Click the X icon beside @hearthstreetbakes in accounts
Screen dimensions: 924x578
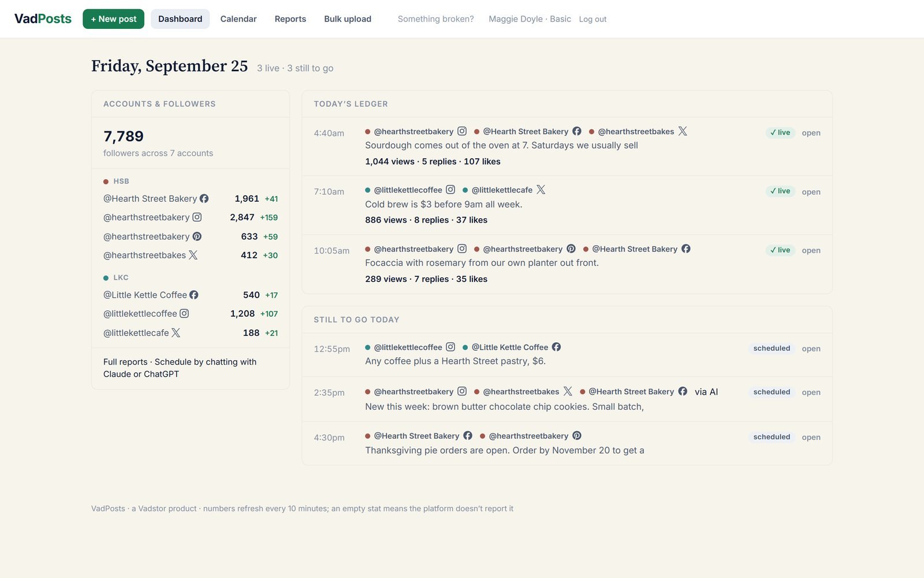point(193,255)
